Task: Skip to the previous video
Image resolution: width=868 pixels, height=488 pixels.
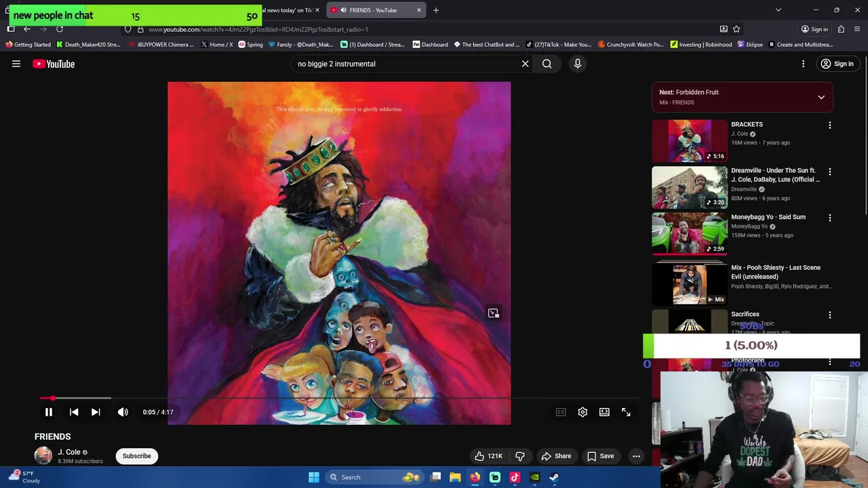Action: pos(74,412)
